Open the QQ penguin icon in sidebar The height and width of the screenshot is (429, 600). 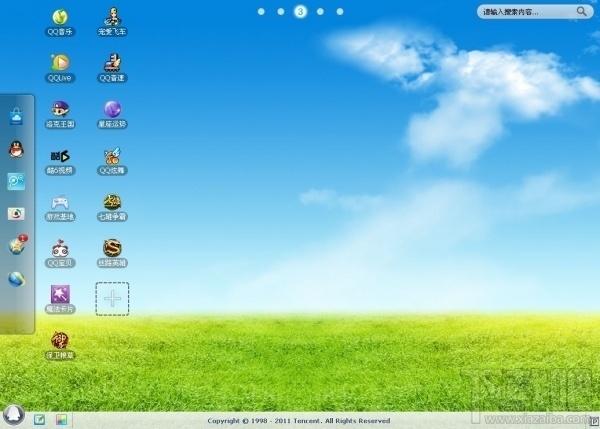pos(16,149)
